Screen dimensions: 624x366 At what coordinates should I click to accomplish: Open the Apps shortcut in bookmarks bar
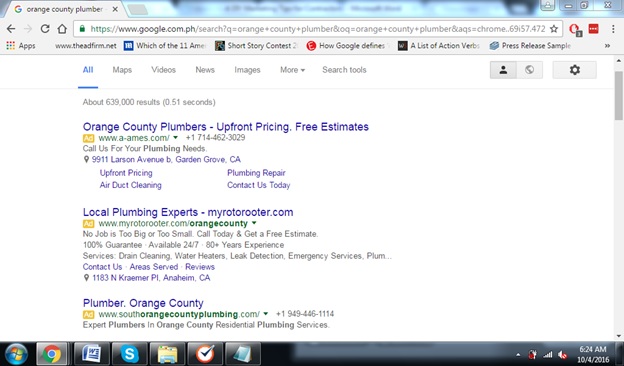pos(21,46)
